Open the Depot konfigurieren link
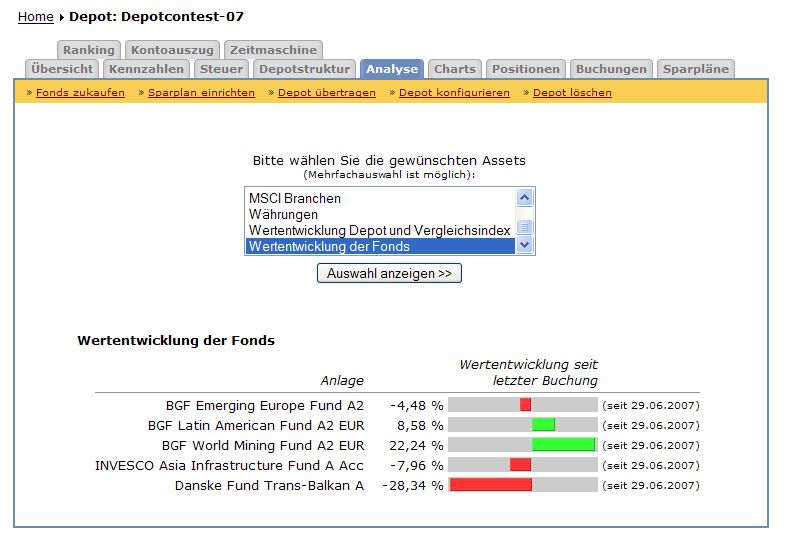Viewport: 810px width, 558px height. [x=454, y=92]
